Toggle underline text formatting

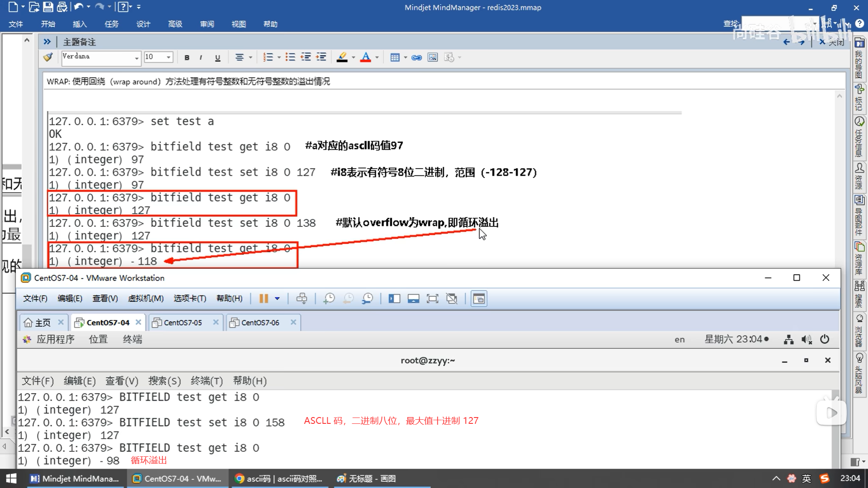pyautogui.click(x=217, y=57)
